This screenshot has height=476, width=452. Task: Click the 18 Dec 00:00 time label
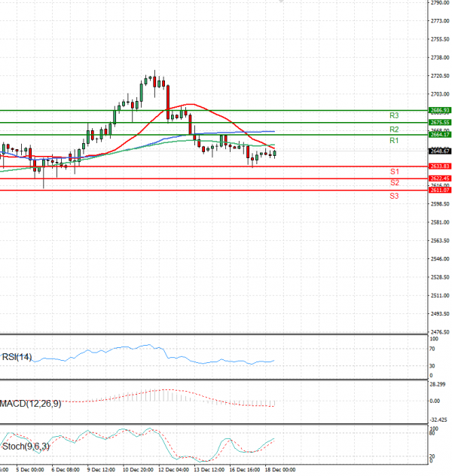click(280, 470)
